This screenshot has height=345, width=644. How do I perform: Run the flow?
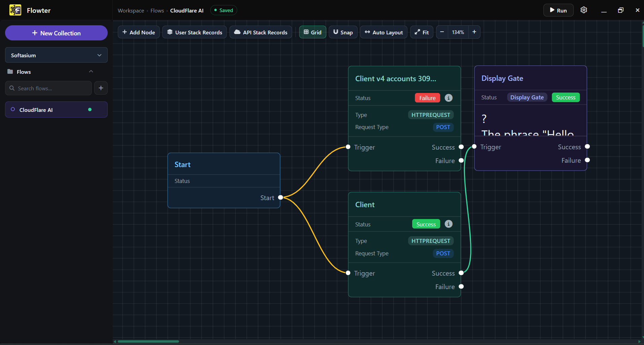click(x=558, y=10)
